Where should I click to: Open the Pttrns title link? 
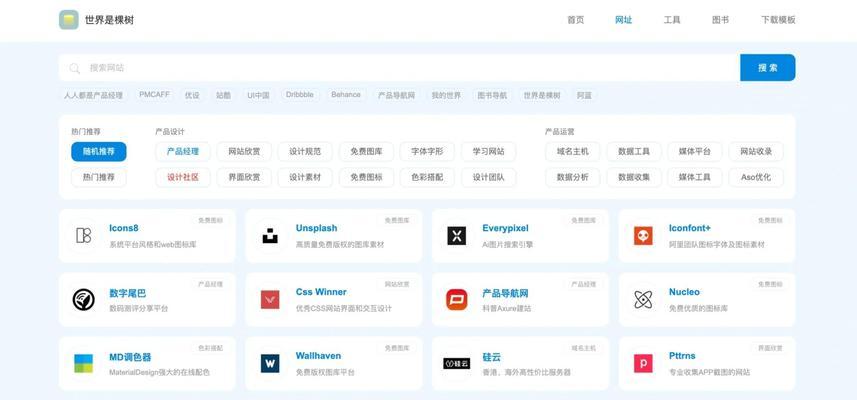click(682, 356)
